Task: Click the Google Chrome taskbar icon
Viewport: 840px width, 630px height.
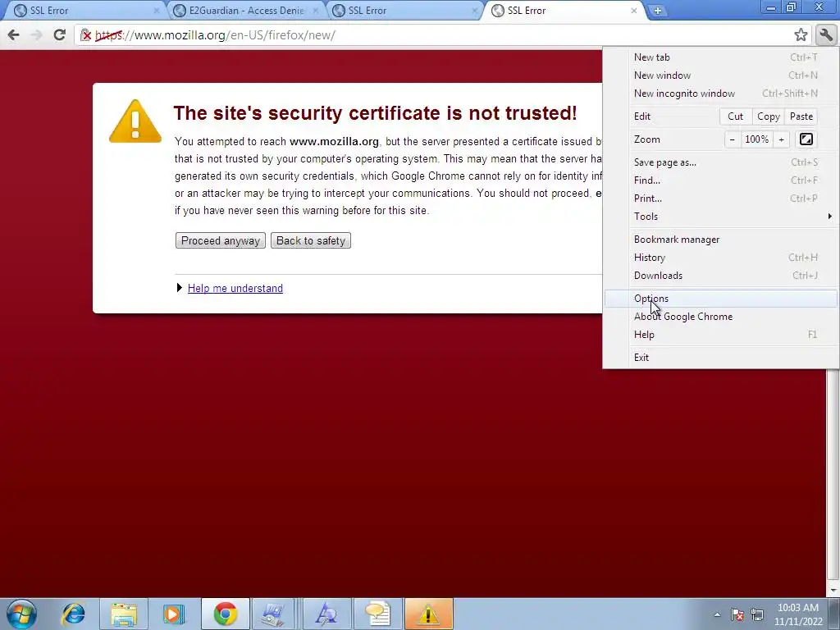Action: point(226,614)
